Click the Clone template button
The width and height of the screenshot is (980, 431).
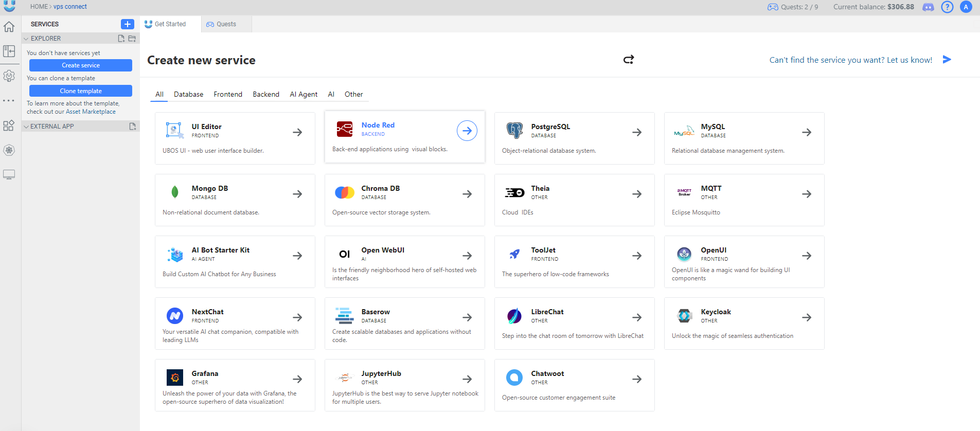click(81, 91)
